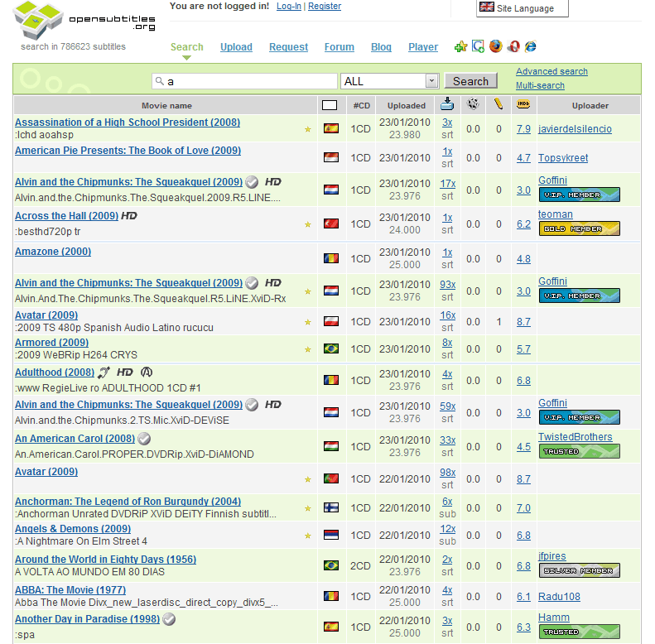Sort by the comments pencil icon
This screenshot has height=644, width=655.
(498, 103)
